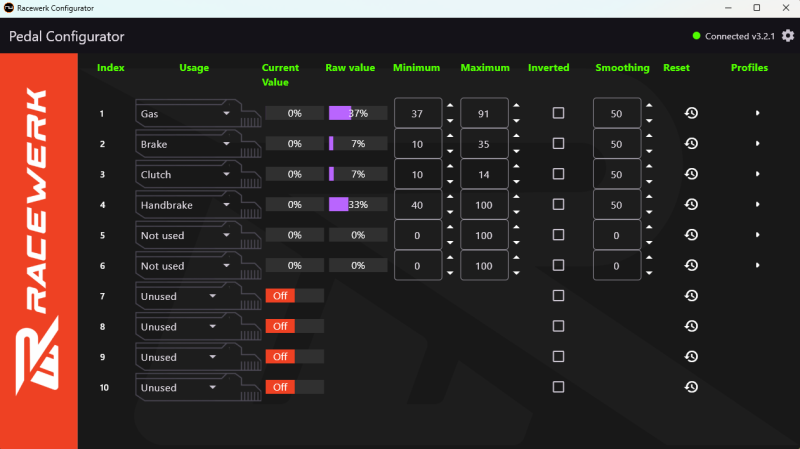The image size is (800, 449).
Task: Reset row 6 settings
Action: click(x=691, y=265)
